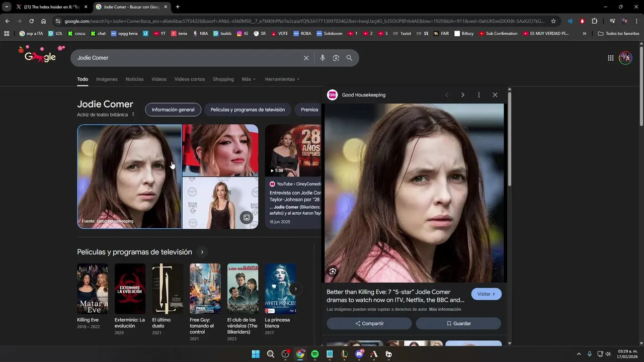Open the Shopping tab

(223, 79)
